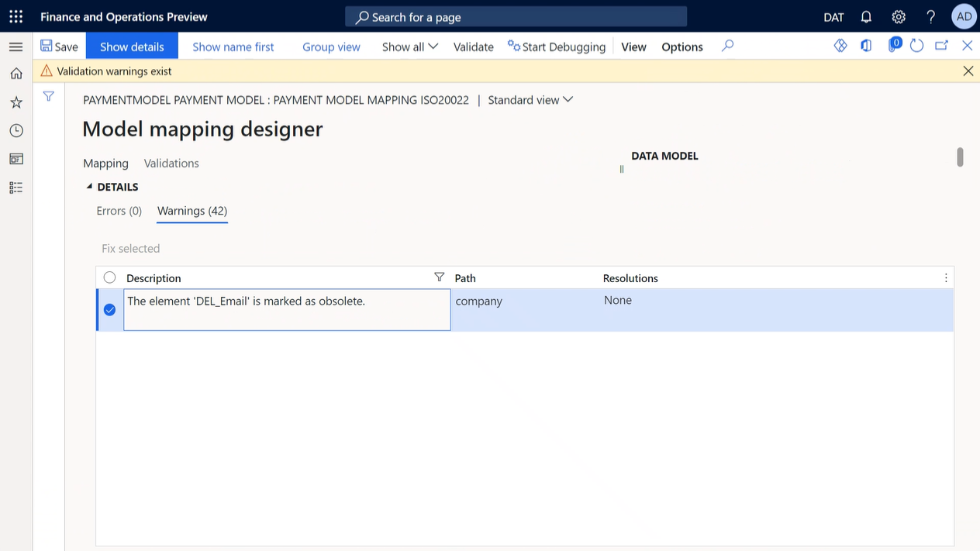
Task: Select the DEL_Email warning row checkbox
Action: click(109, 309)
